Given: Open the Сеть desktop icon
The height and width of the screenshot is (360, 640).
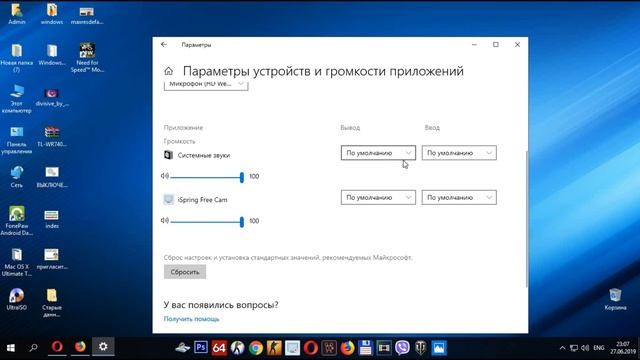Looking at the screenshot, I should tap(16, 176).
